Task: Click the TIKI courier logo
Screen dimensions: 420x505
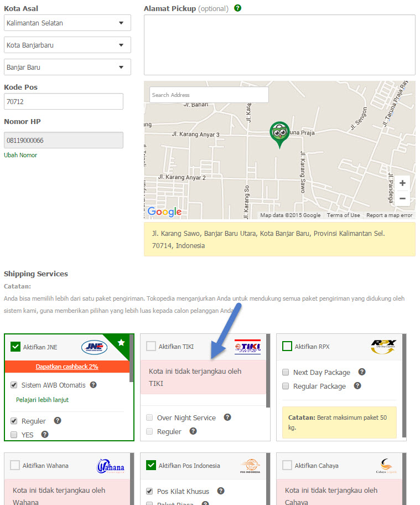Action: (247, 347)
